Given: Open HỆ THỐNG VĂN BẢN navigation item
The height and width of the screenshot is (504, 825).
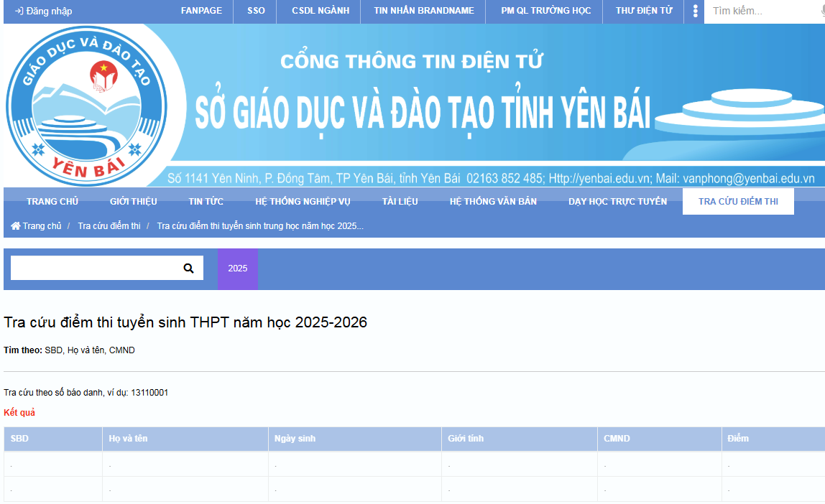Looking at the screenshot, I should click(493, 201).
